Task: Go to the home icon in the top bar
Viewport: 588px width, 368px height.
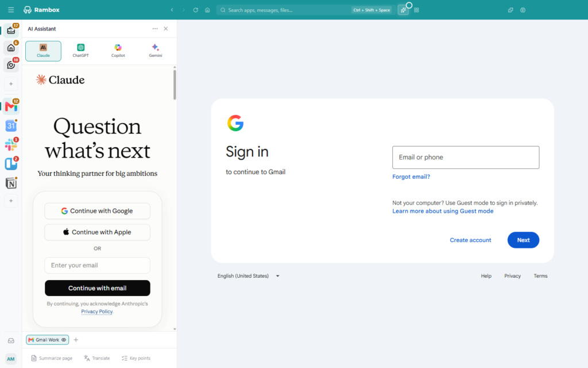Action: tap(207, 10)
